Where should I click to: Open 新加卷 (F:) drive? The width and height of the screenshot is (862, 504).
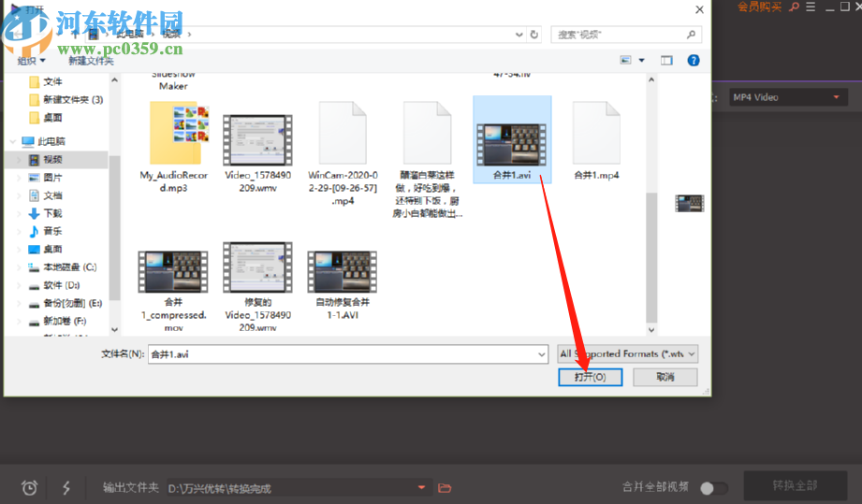58,321
